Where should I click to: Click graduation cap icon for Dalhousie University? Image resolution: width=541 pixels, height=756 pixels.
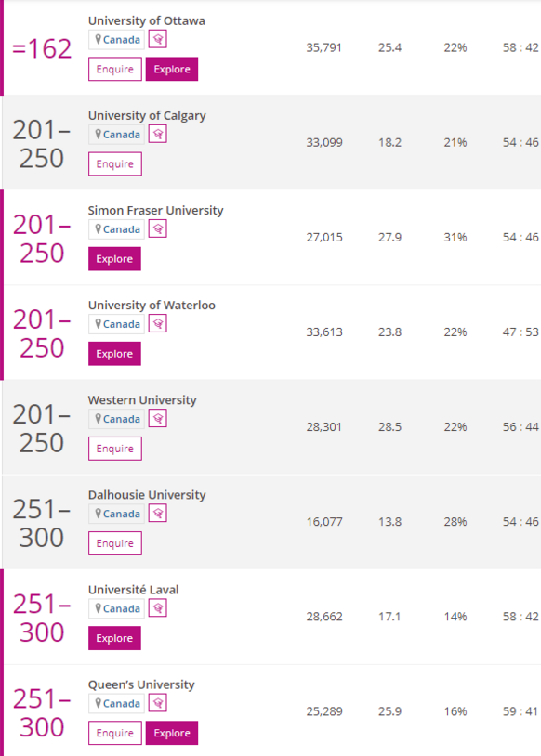click(158, 514)
